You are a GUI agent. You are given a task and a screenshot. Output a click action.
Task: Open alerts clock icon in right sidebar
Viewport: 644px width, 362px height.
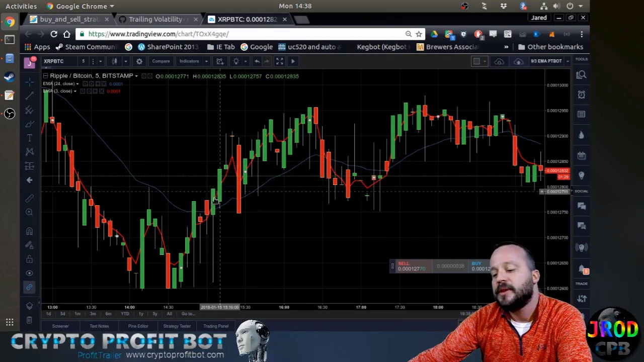[x=582, y=95]
